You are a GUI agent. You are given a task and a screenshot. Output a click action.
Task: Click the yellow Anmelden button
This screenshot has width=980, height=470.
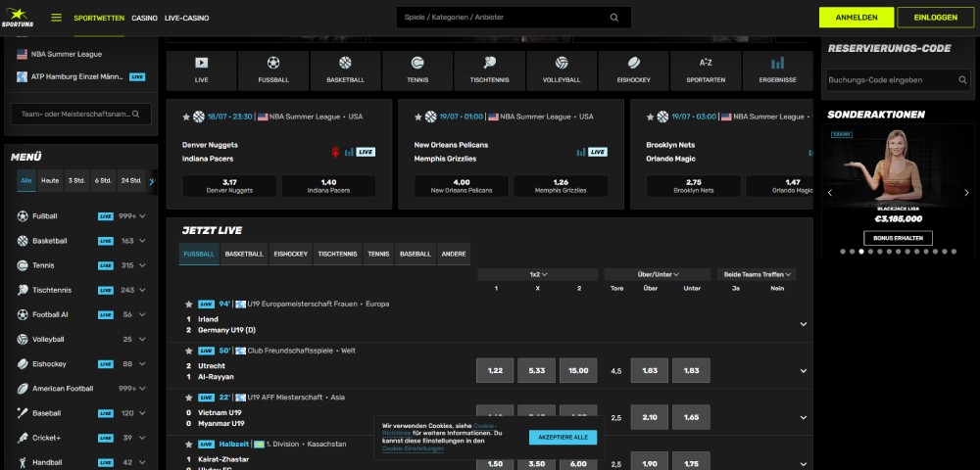(856, 18)
